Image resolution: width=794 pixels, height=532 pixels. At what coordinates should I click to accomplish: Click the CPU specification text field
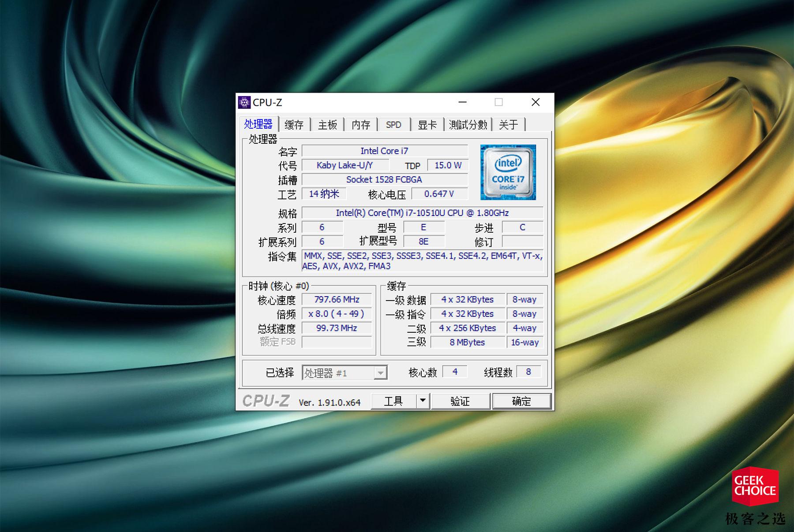pyautogui.click(x=422, y=213)
